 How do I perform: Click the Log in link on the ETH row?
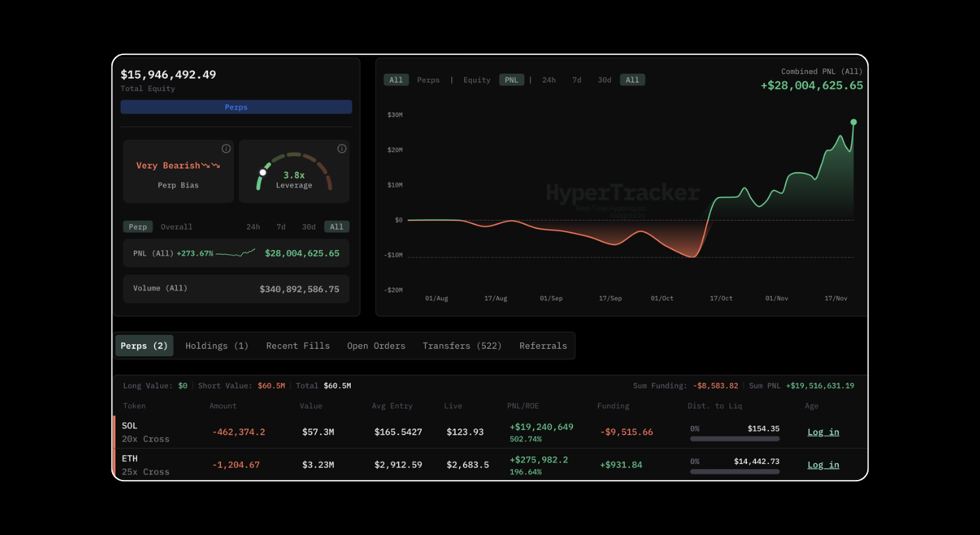[x=823, y=465]
